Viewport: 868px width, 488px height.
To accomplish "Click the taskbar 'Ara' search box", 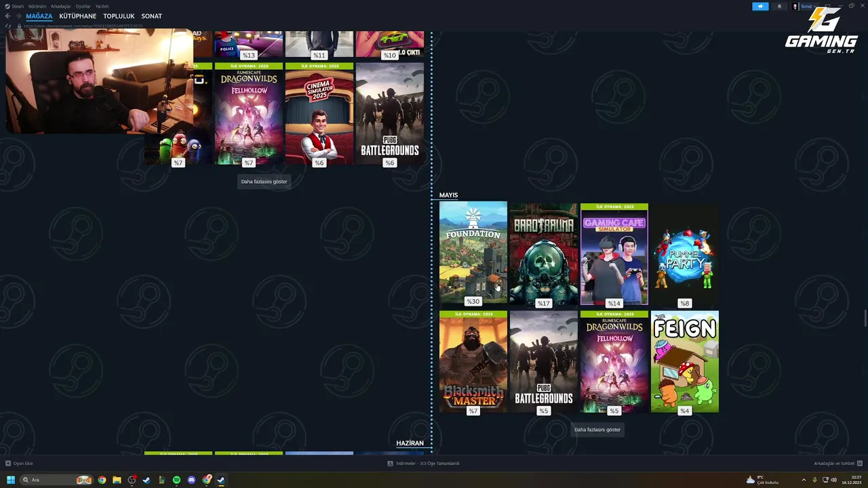I will click(x=57, y=480).
